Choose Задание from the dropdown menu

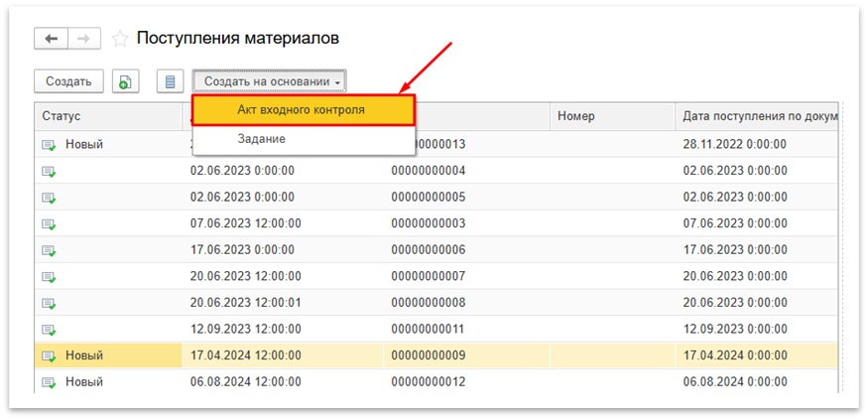click(x=261, y=139)
